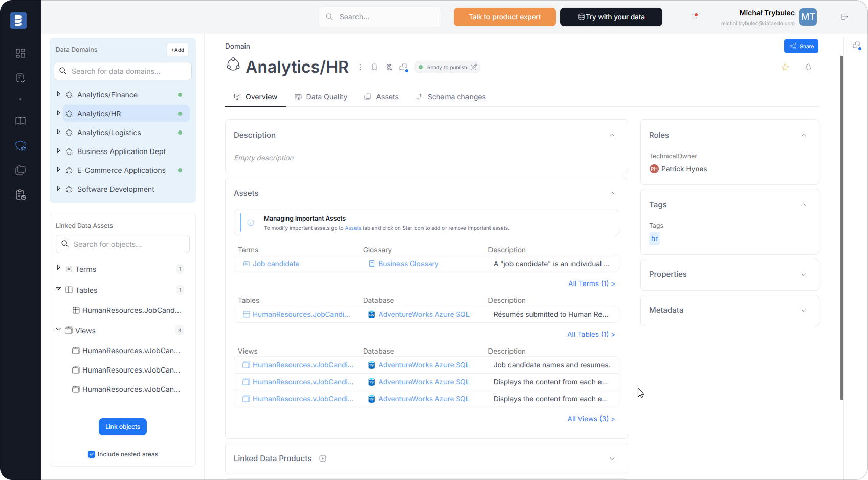Open the All Views (3) link
Screen dimensions: 868x480
point(591,419)
